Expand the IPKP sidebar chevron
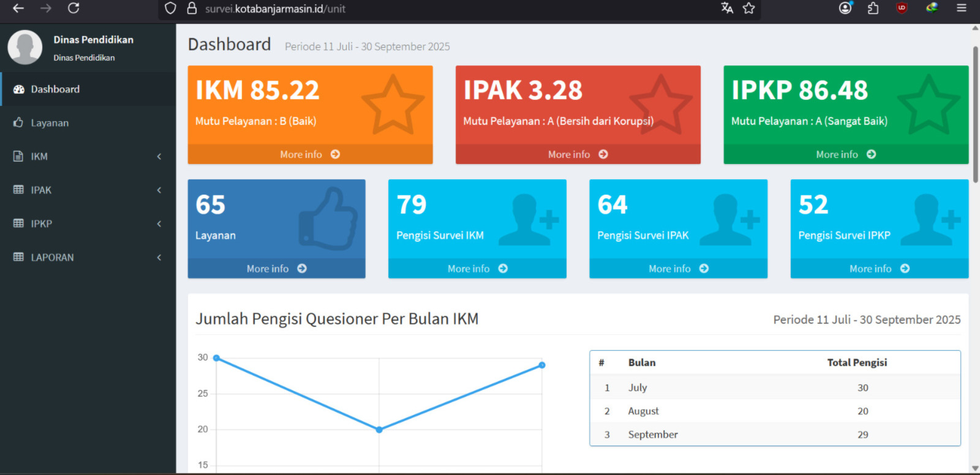This screenshot has height=475, width=980. (159, 224)
